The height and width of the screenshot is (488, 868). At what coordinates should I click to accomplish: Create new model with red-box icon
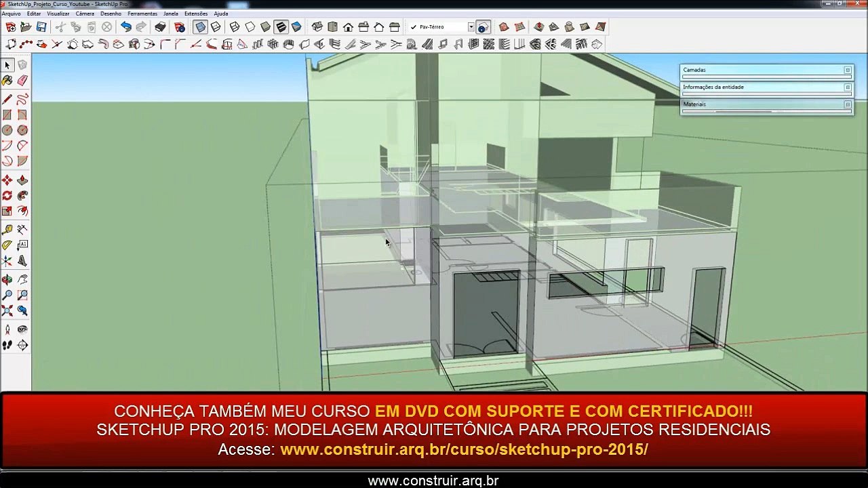[10, 27]
